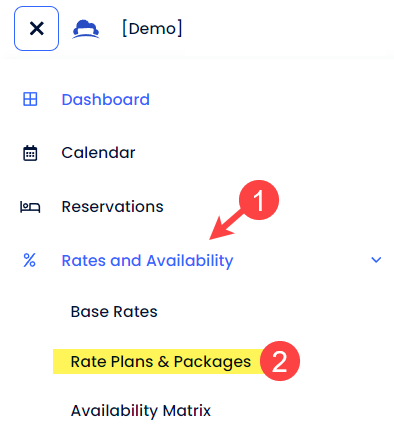The width and height of the screenshot is (394, 443).
Task: Click the Dashboard grid icon
Action: coord(30,99)
